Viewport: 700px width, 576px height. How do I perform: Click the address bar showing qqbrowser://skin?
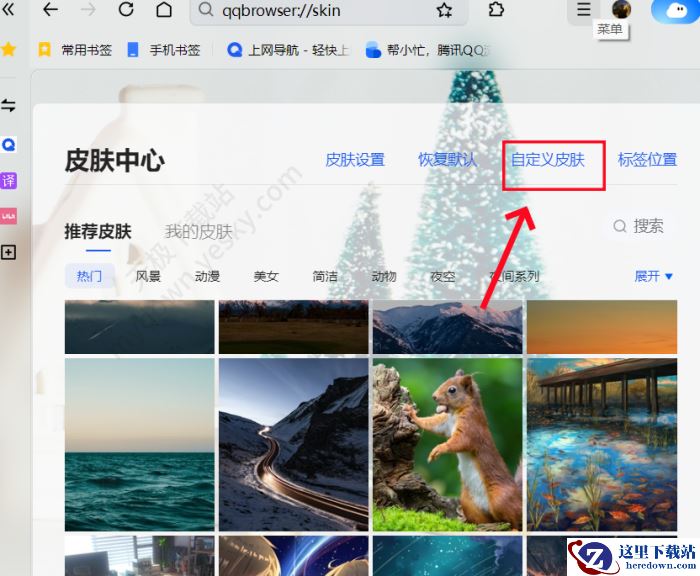(329, 10)
